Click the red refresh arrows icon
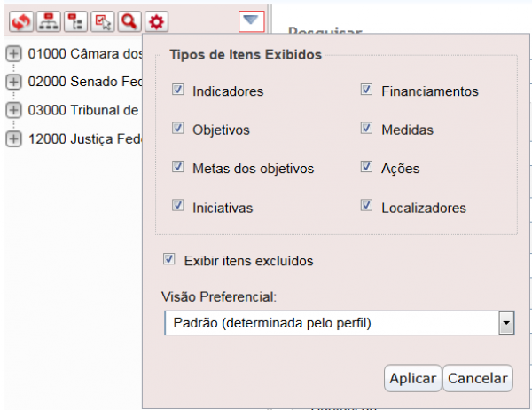 coord(20,20)
